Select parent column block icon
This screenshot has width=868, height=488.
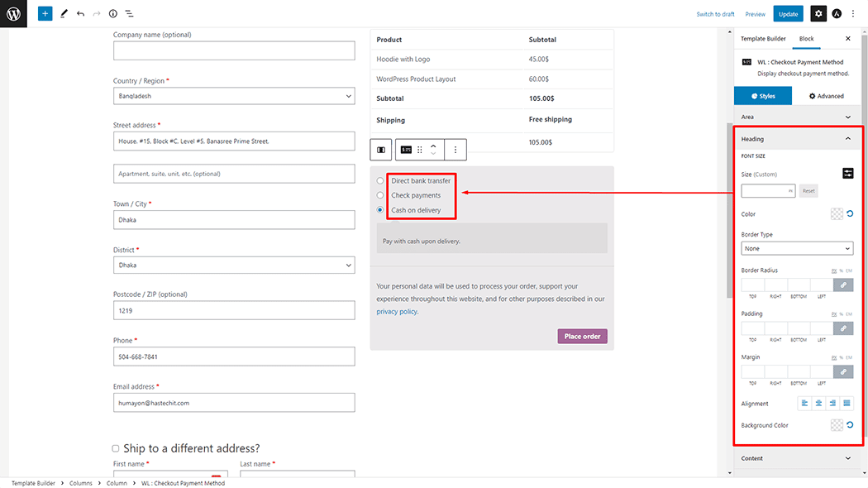pos(381,150)
